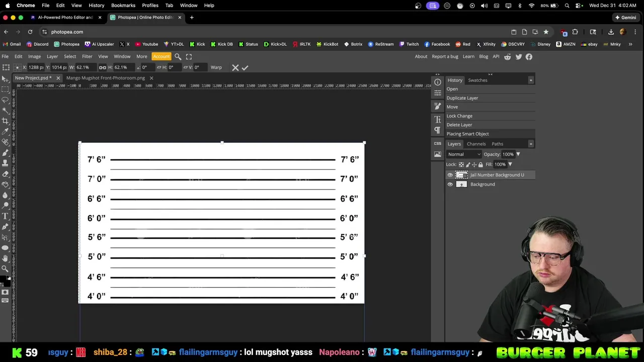The height and width of the screenshot is (362, 644).
Task: Collapse the History panel menu button
Action: coord(530,80)
